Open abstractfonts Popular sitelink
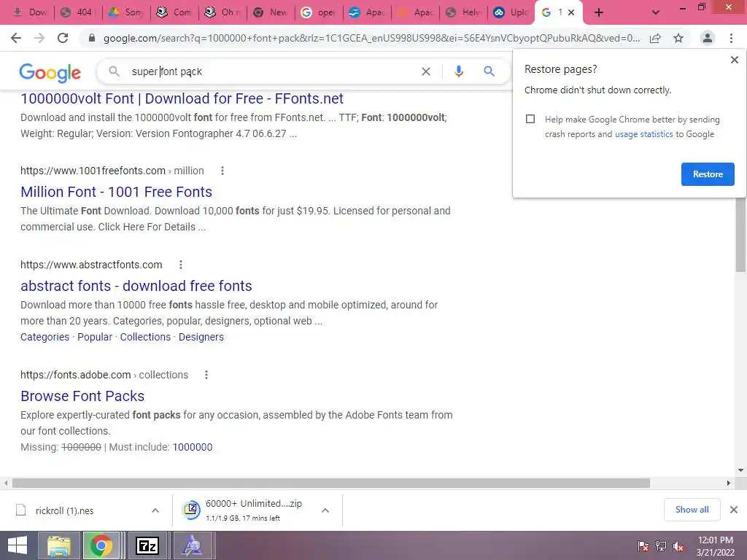Screen dimensions: 747x560 pyautogui.click(x=95, y=337)
